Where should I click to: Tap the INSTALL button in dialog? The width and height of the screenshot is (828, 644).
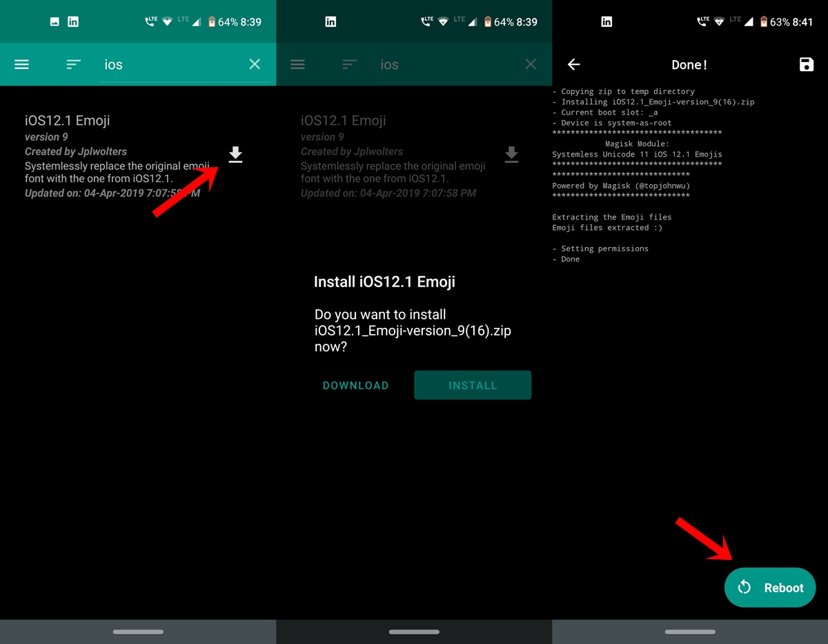[473, 385]
